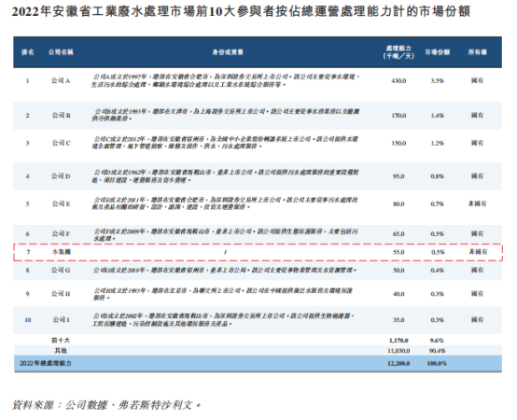Select the 非國有 ownership cell for 本集團

point(478,252)
